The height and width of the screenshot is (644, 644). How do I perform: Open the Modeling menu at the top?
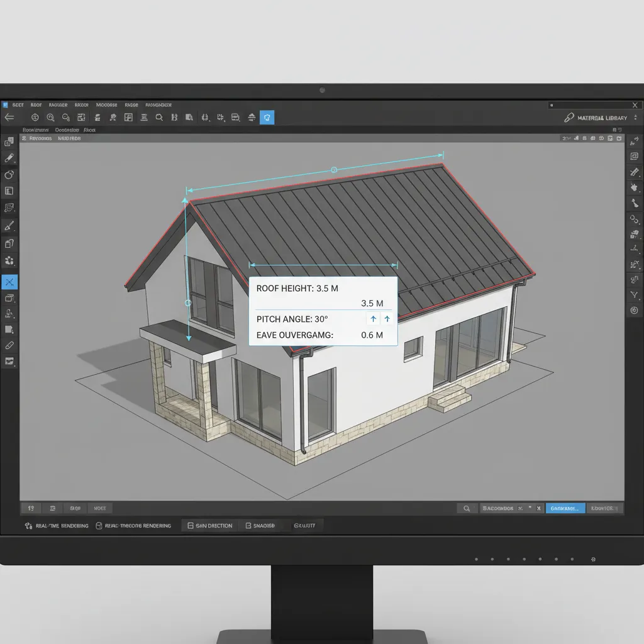(107, 104)
